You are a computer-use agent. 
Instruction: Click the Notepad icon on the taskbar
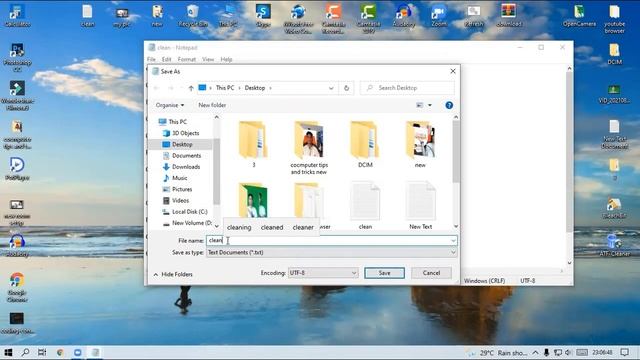point(95,352)
